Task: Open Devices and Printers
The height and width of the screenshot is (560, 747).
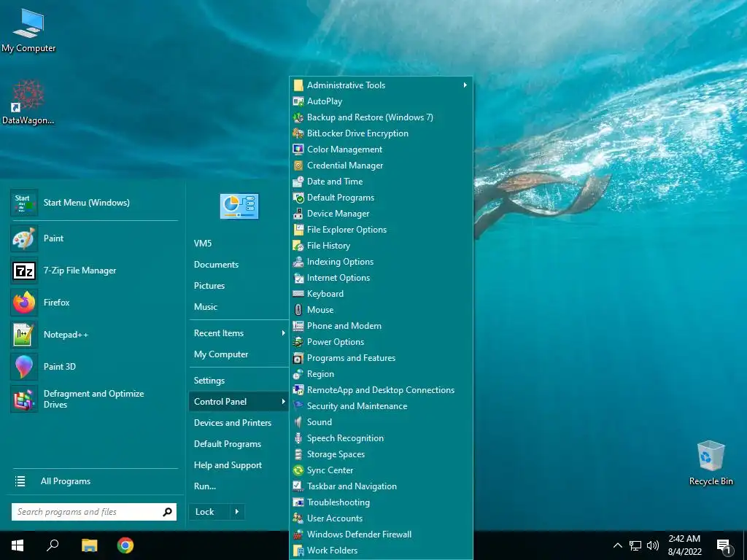Action: tap(239, 423)
